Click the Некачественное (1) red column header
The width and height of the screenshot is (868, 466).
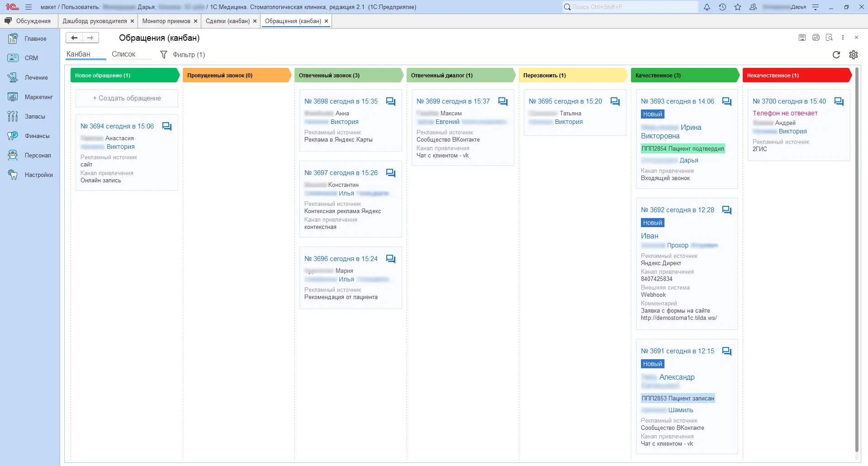(796, 76)
